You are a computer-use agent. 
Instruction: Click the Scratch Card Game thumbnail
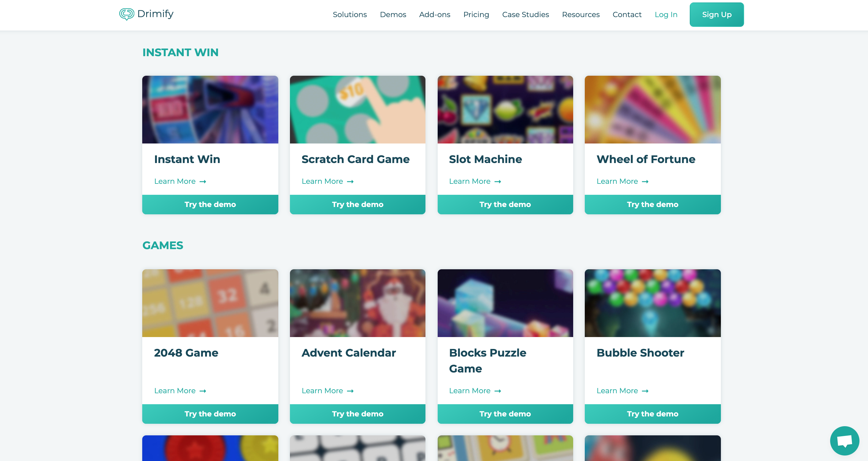pos(358,109)
